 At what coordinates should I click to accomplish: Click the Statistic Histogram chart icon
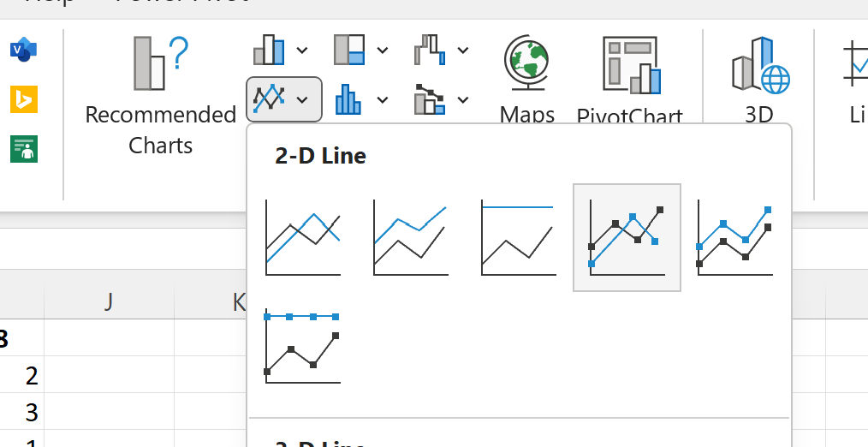point(348,99)
